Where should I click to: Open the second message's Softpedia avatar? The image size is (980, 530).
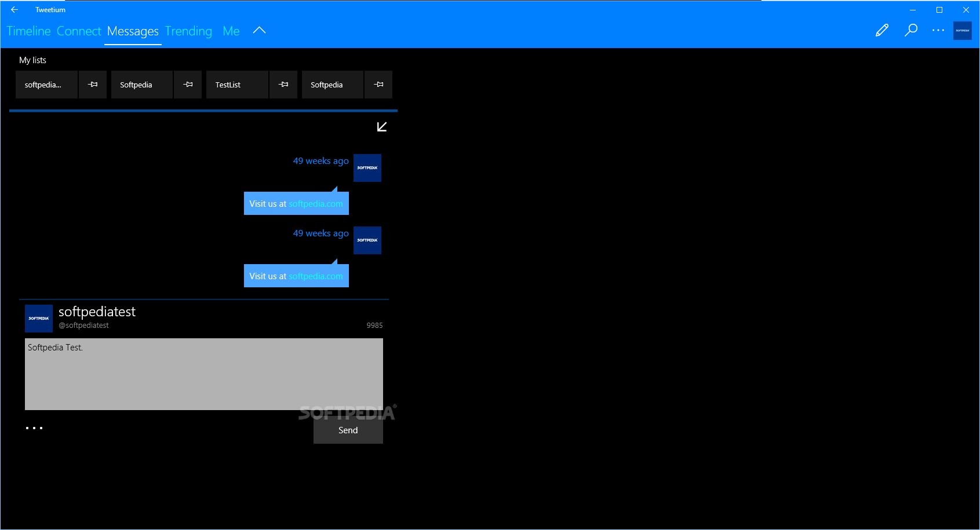point(367,240)
